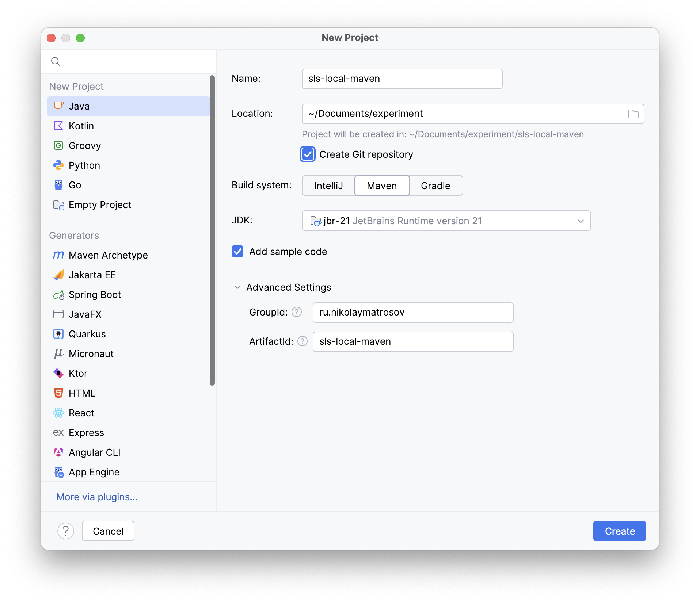The image size is (700, 604).
Task: Select the HTML5 icon
Action: coord(58,393)
